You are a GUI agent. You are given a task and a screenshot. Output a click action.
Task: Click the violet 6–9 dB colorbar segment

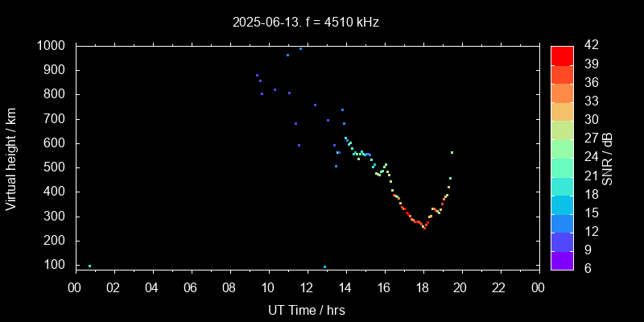[x=562, y=259]
